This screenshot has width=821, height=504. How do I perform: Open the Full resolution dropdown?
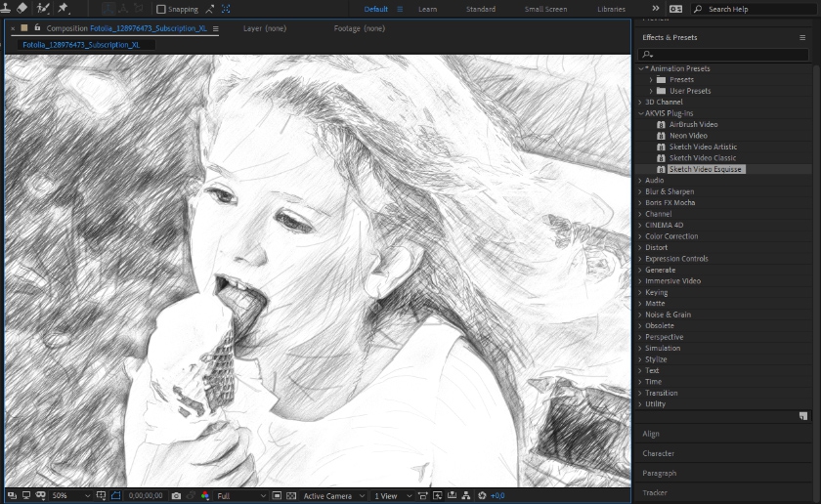pyautogui.click(x=240, y=496)
